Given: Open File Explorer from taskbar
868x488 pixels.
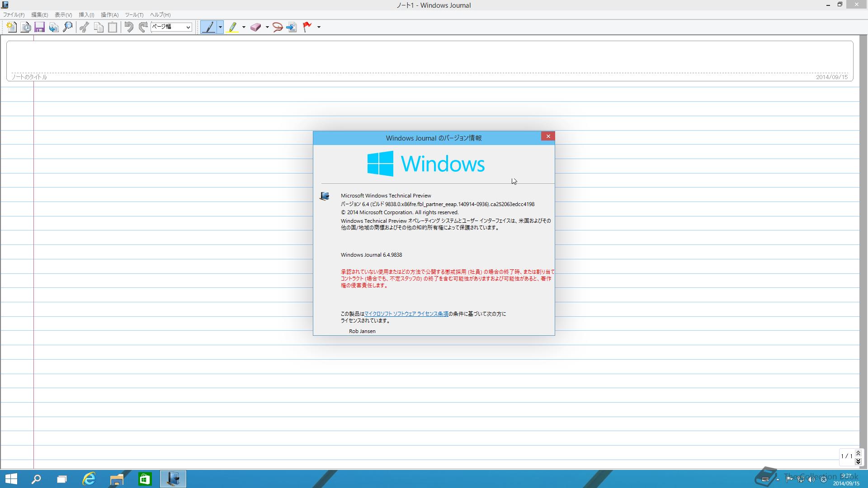Looking at the screenshot, I should click(x=117, y=479).
